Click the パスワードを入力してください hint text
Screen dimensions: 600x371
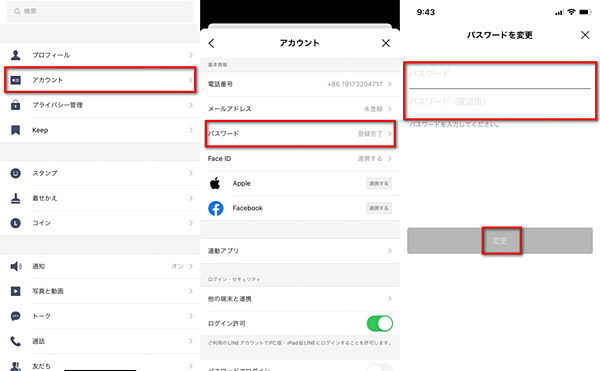[x=454, y=124]
